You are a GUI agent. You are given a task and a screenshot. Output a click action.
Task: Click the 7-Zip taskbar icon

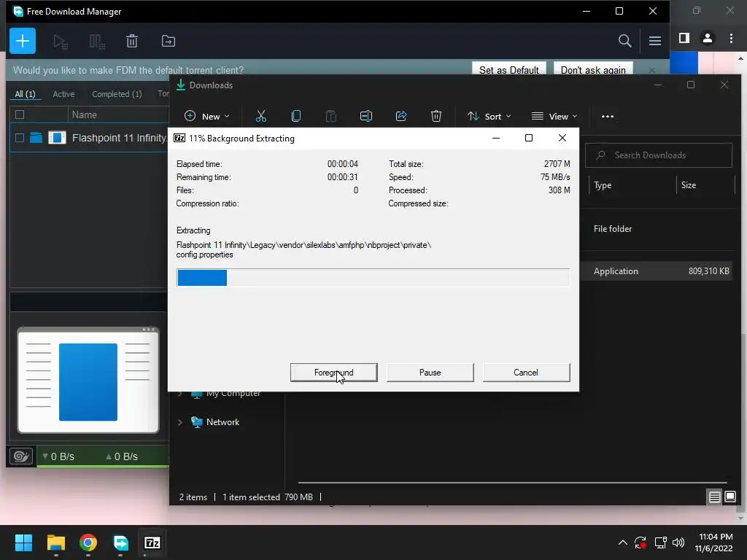pos(152,542)
